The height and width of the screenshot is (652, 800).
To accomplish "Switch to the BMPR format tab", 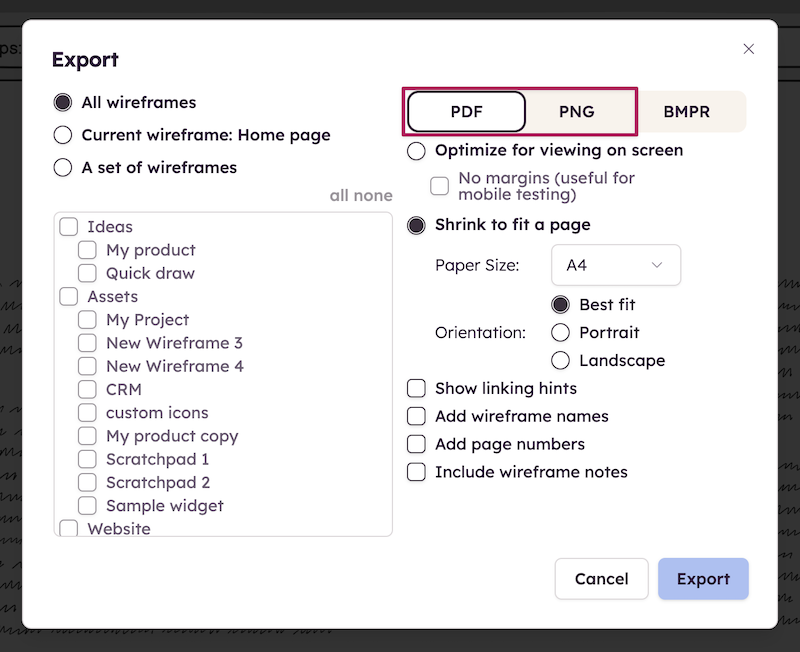I will 687,112.
